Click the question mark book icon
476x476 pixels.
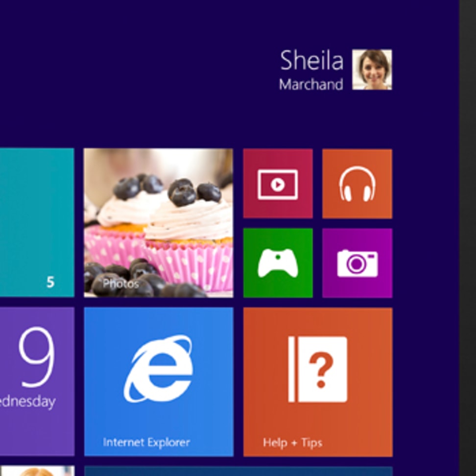tap(318, 369)
